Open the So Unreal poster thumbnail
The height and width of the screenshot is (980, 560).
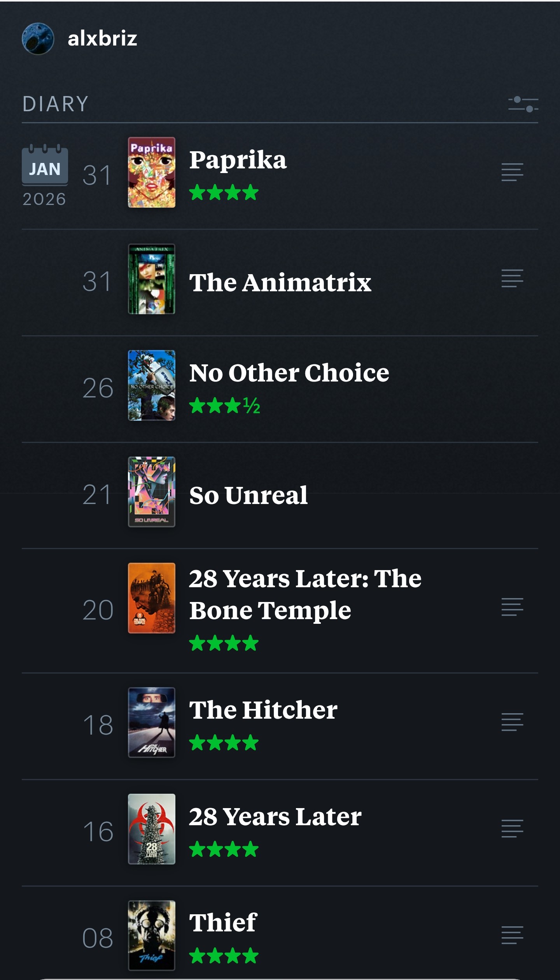click(x=152, y=492)
